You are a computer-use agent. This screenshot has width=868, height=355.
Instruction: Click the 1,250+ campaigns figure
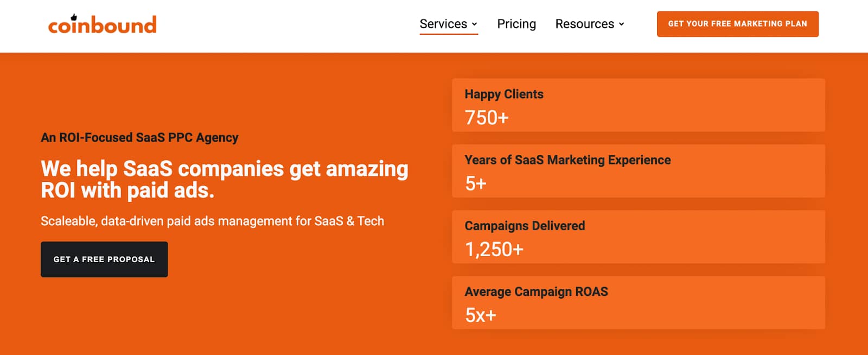494,250
